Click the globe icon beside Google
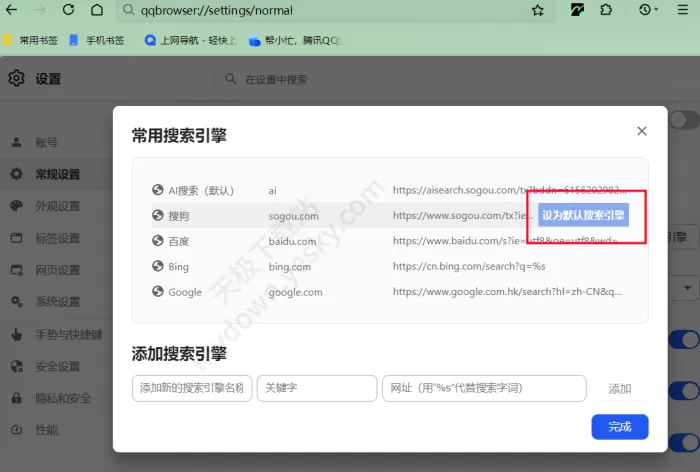Screen dimensions: 700x472 click(x=158, y=292)
